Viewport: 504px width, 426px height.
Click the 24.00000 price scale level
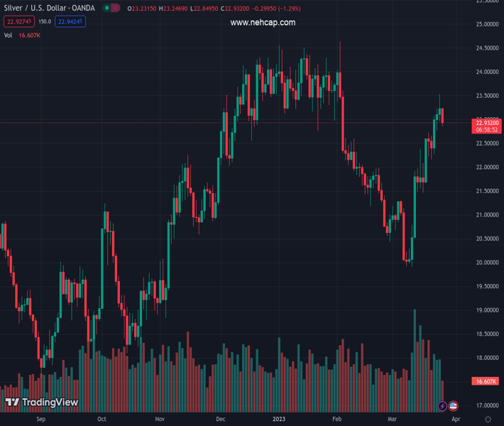[x=487, y=72]
